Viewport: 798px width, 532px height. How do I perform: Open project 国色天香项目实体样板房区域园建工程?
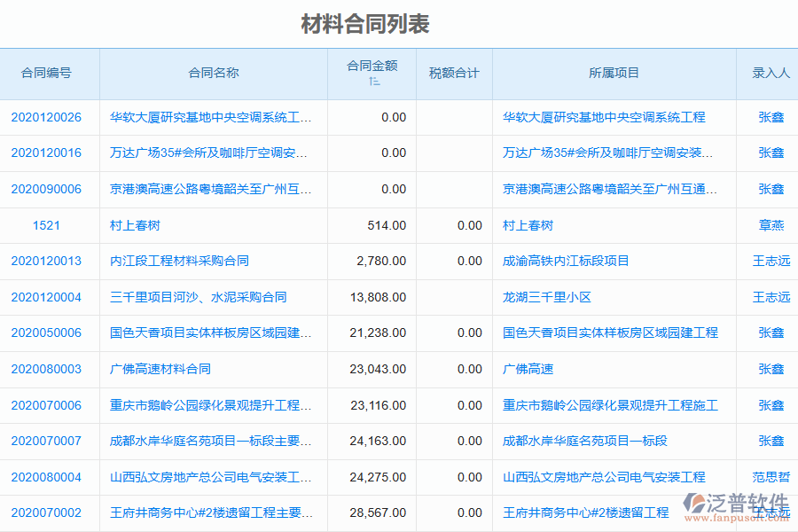point(612,333)
